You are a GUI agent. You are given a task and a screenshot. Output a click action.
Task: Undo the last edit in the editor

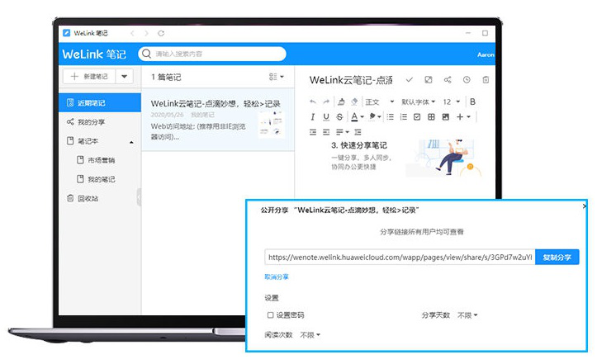[313, 102]
